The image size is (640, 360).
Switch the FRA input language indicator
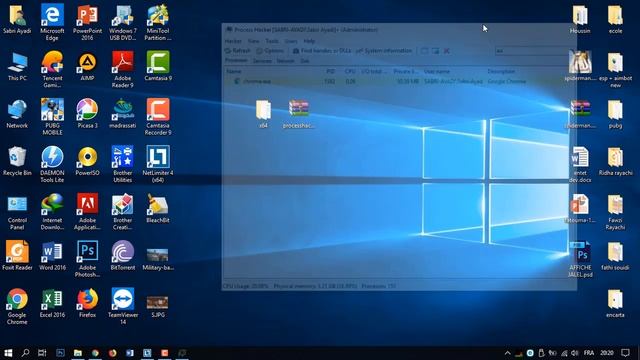(589, 353)
